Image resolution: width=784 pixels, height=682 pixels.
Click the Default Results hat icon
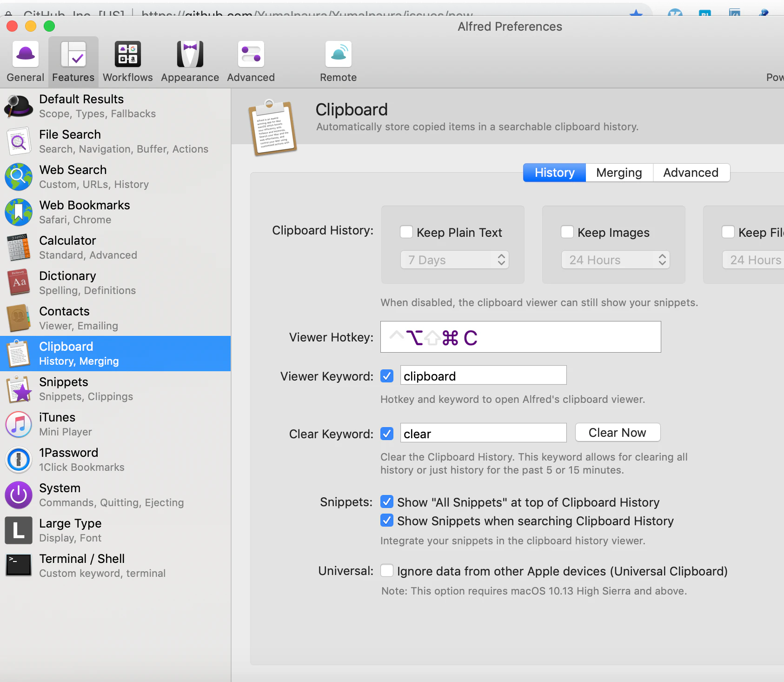click(x=19, y=106)
